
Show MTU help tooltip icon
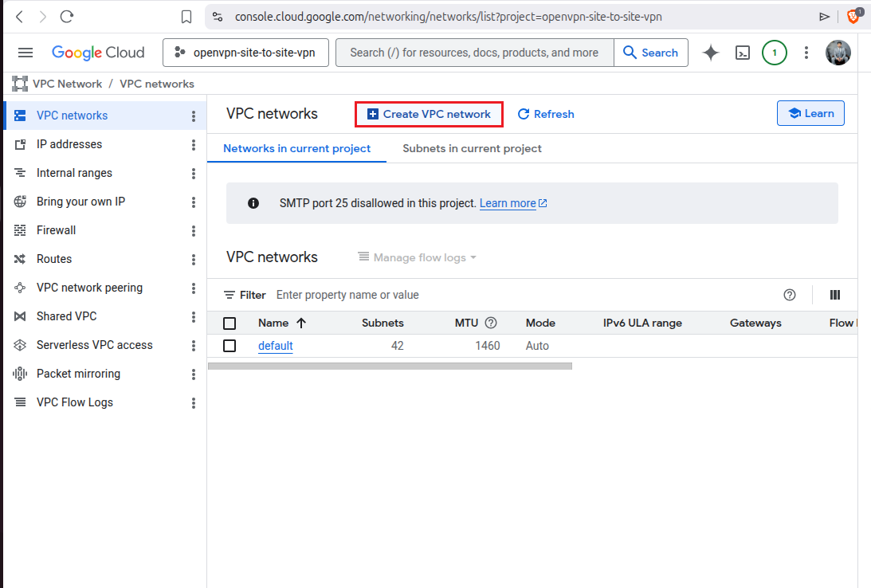(491, 323)
